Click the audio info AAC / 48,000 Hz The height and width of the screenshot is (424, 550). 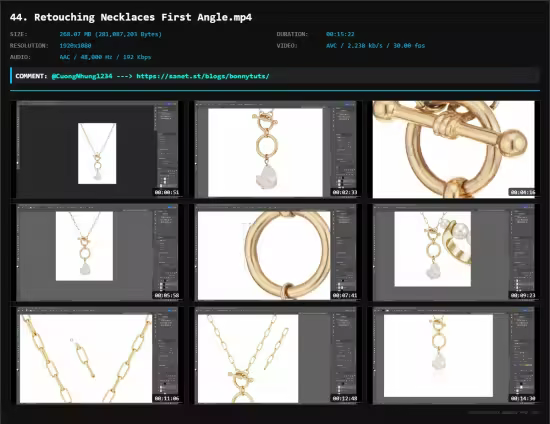coord(105,57)
